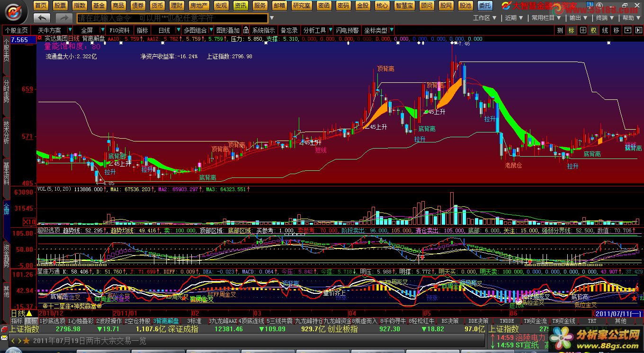
Task: Click the back arrow navigation button
Action: point(42,18)
